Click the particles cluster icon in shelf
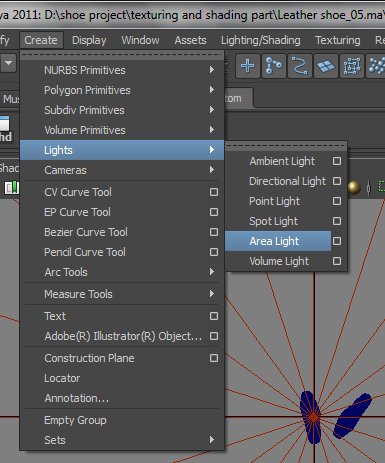This screenshot has height=463, width=385. coord(376,66)
